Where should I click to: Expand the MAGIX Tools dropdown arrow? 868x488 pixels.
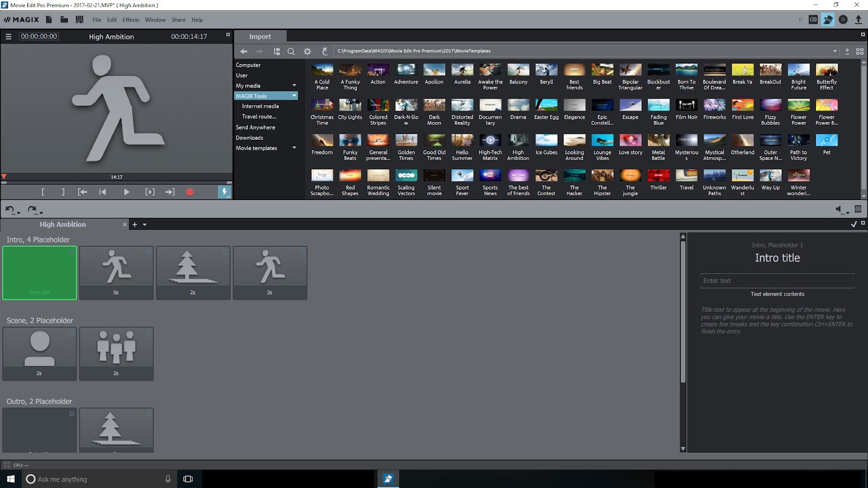tap(295, 96)
